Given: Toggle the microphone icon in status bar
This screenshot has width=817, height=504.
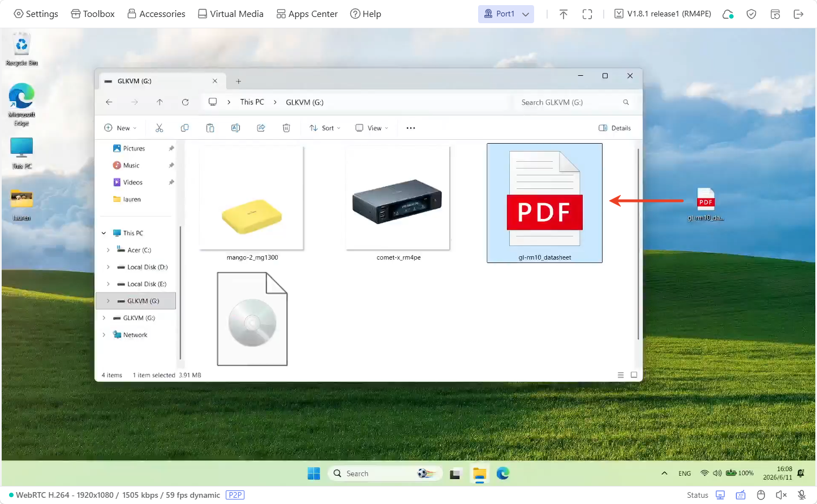Looking at the screenshot, I should (x=802, y=495).
